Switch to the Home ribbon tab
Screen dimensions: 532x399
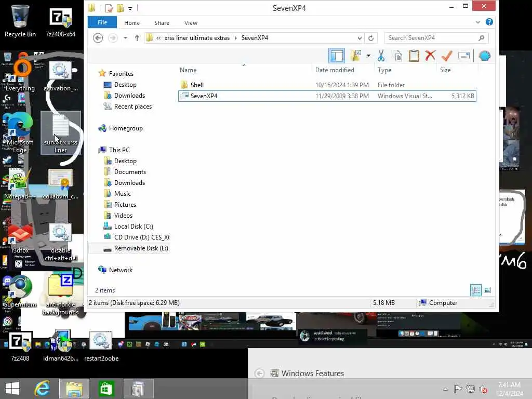pos(132,23)
